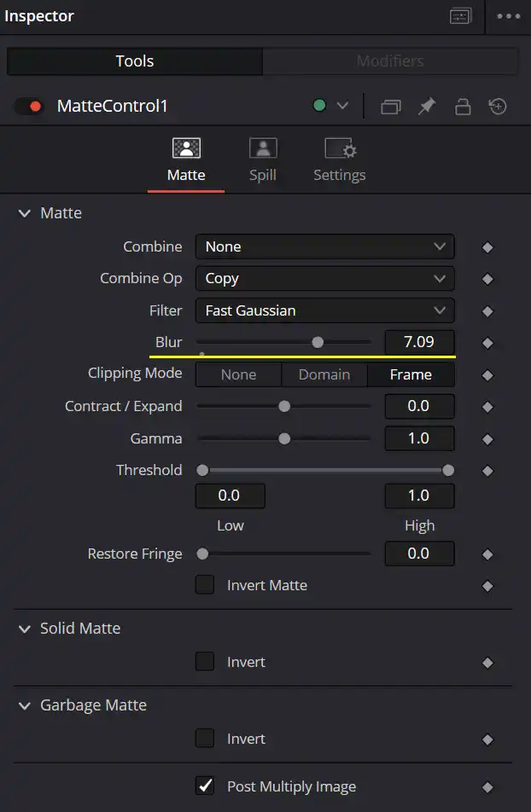The height and width of the screenshot is (812, 531).
Task: Lock the MatteControl1 node
Action: coord(463,107)
